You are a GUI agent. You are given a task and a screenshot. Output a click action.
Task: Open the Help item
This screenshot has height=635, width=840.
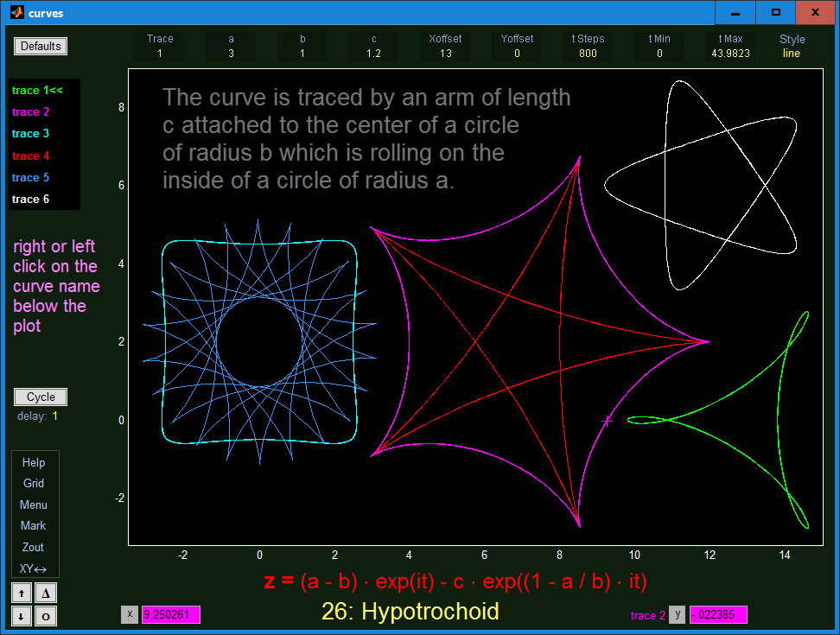click(x=33, y=462)
